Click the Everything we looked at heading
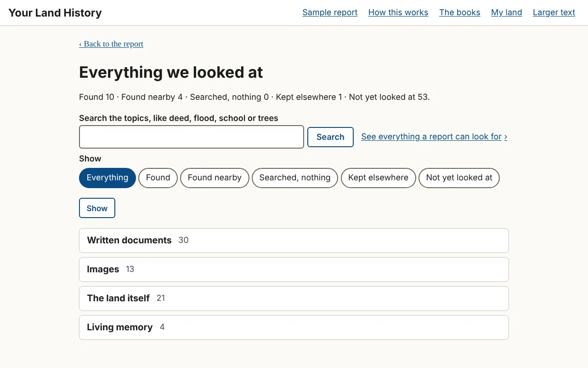588x368 pixels. click(x=171, y=72)
